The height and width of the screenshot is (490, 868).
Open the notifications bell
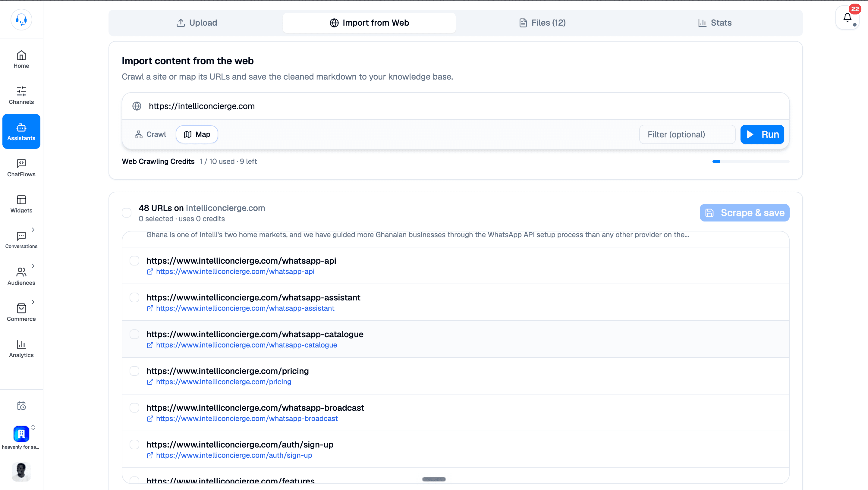click(x=847, y=17)
